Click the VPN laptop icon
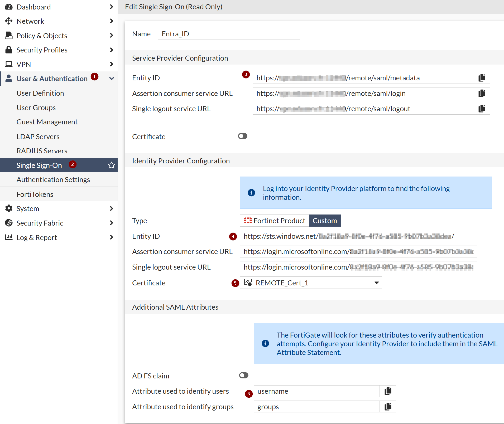 point(9,64)
